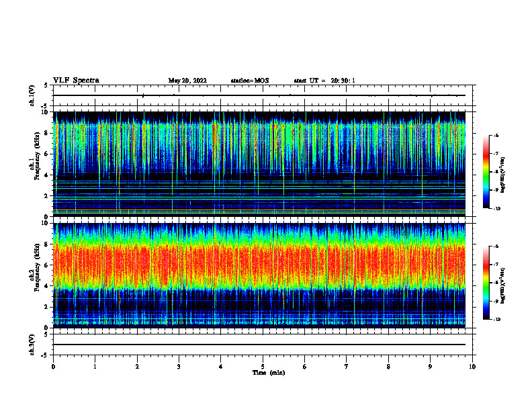532x411 pixels.
Task: Click time axis tick label '1'
Action: point(95,367)
